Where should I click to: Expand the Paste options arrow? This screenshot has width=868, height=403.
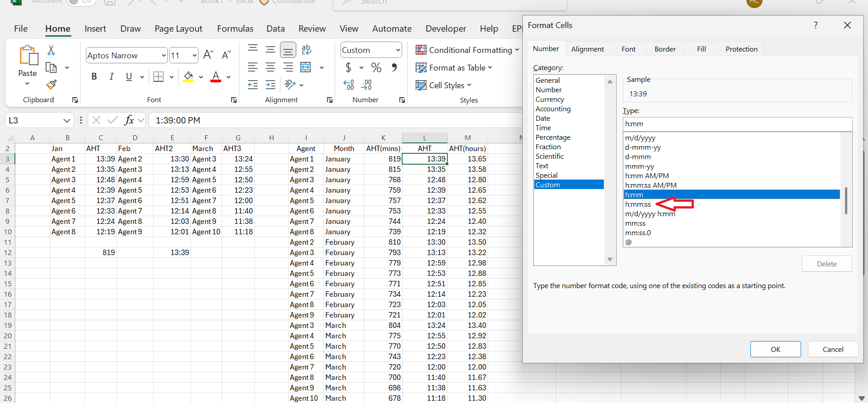tap(27, 84)
